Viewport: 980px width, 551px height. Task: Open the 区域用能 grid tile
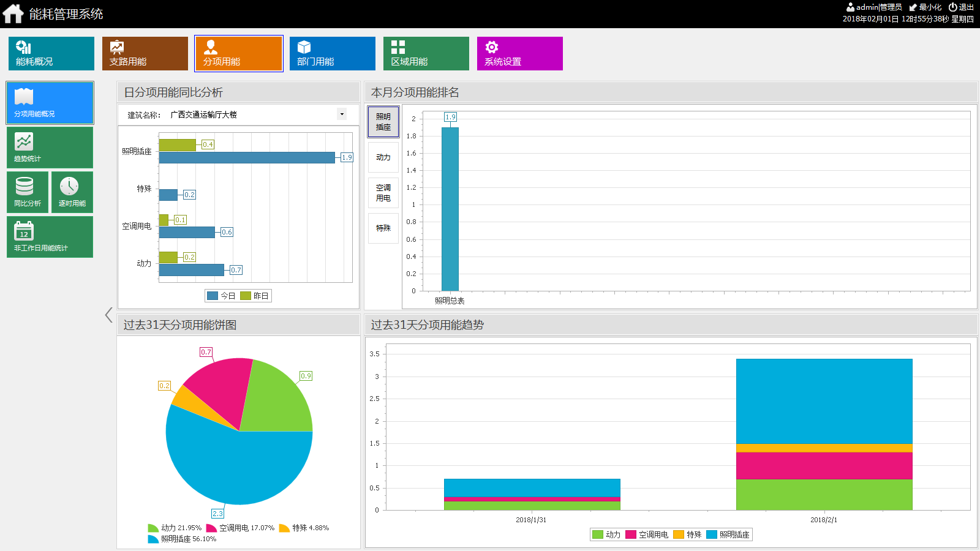[426, 53]
